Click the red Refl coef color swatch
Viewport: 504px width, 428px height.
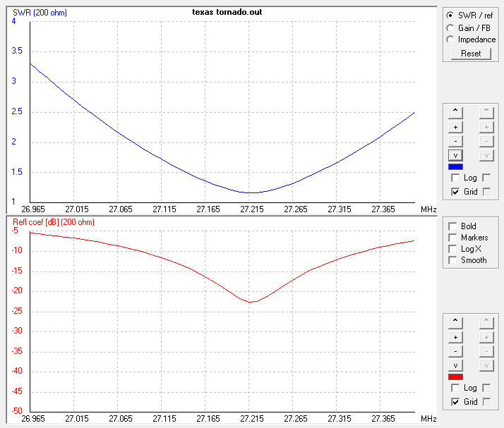coord(455,377)
